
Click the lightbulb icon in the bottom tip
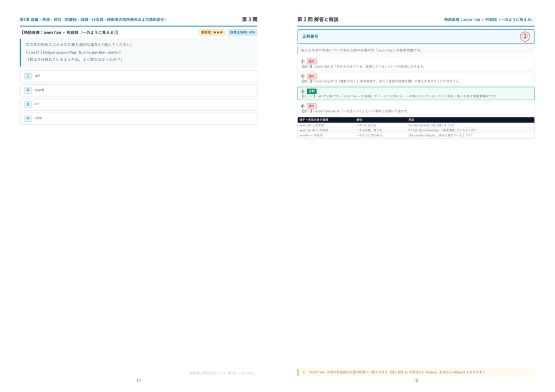[x=304, y=372]
